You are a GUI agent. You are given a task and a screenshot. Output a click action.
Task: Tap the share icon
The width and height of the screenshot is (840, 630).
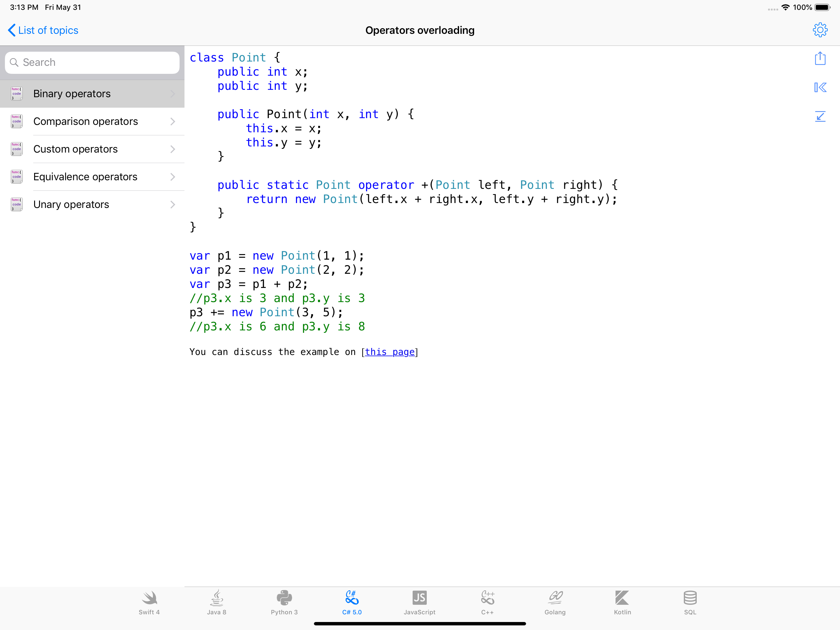[x=820, y=58]
